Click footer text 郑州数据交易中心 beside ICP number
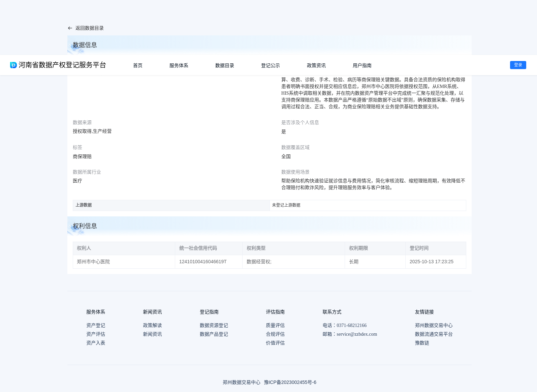Image resolution: width=537 pixels, height=392 pixels. tap(242, 382)
